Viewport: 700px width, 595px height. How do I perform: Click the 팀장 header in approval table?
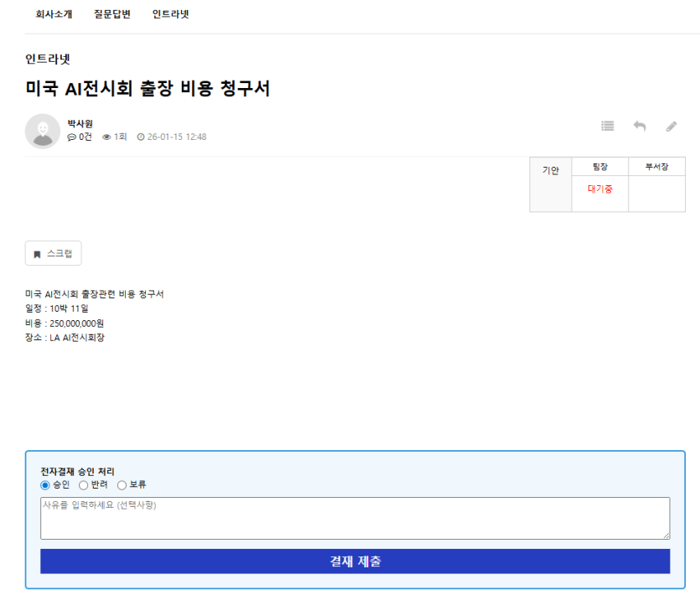tap(600, 167)
